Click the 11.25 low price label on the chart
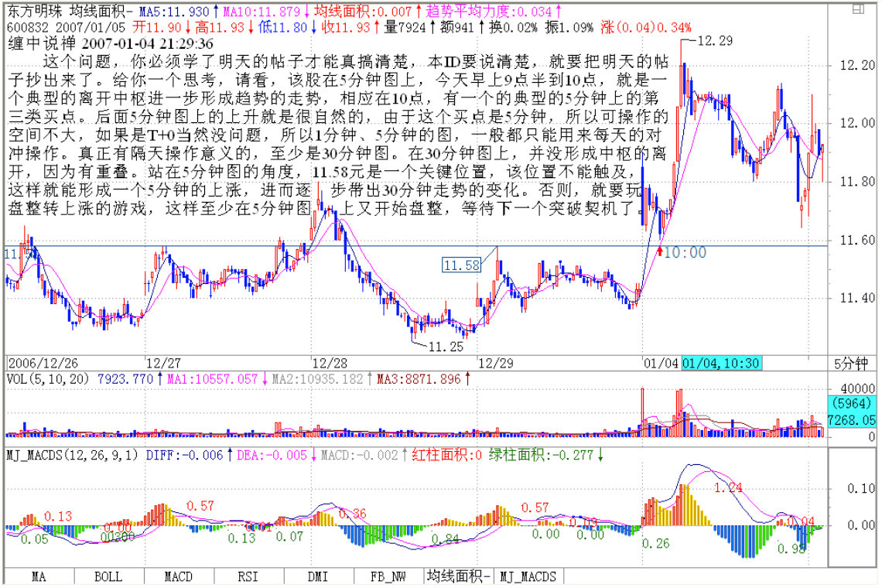This screenshot has height=588, width=882. click(x=446, y=347)
